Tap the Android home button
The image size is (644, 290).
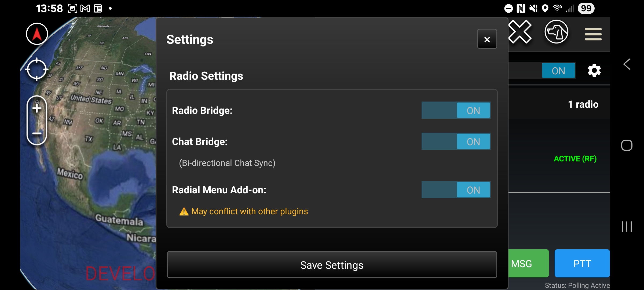coord(627,145)
